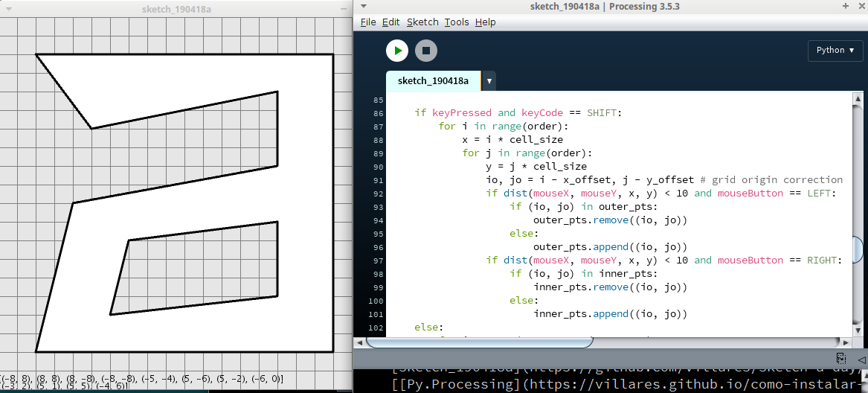
Task: Run the sketch with the play button
Action: pyautogui.click(x=398, y=51)
